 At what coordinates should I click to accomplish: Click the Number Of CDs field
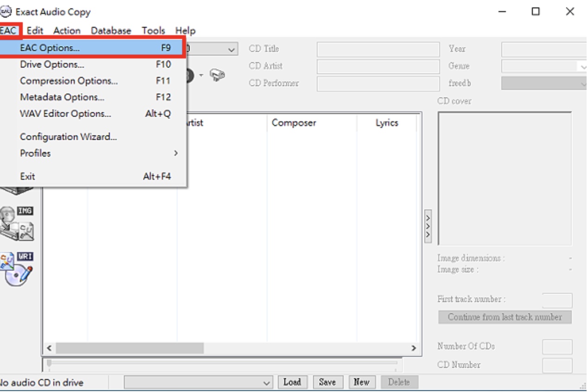click(x=557, y=347)
